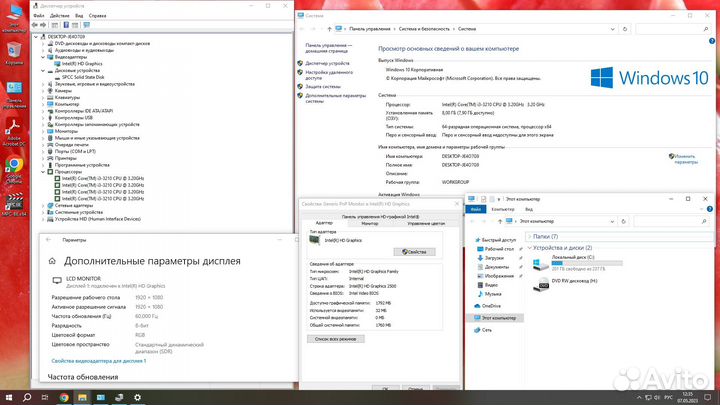Click Chrome icon on the taskbar
The image size is (720, 405).
[x=64, y=398]
